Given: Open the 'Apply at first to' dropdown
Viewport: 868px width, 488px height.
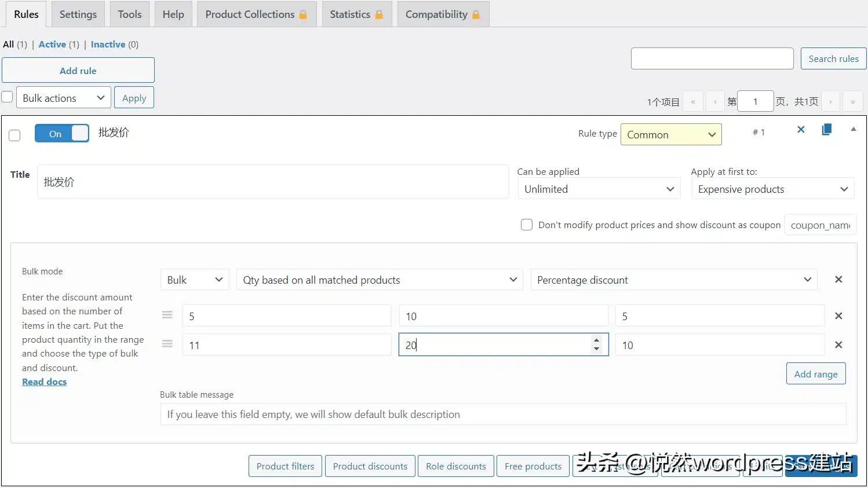Looking at the screenshot, I should tap(773, 189).
